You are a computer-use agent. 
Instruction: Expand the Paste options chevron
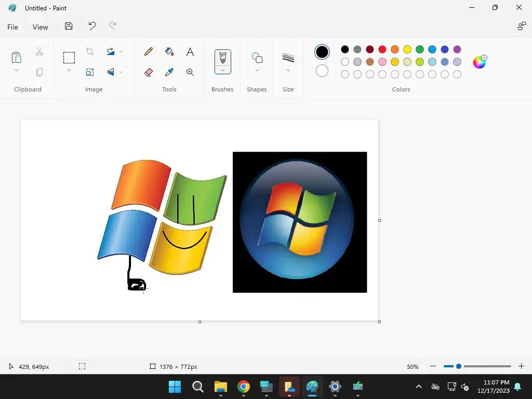(16, 71)
